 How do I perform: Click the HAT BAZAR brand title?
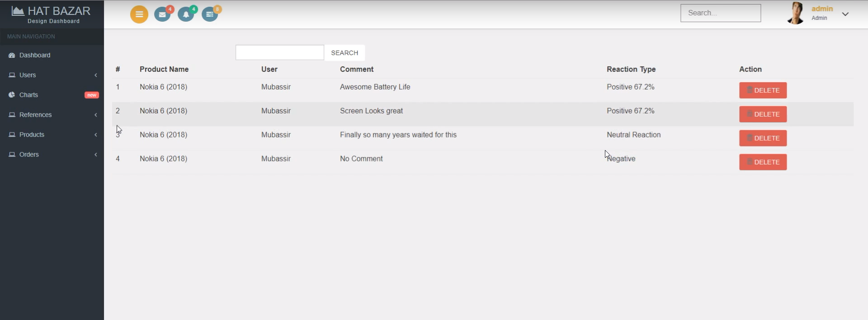click(x=59, y=11)
